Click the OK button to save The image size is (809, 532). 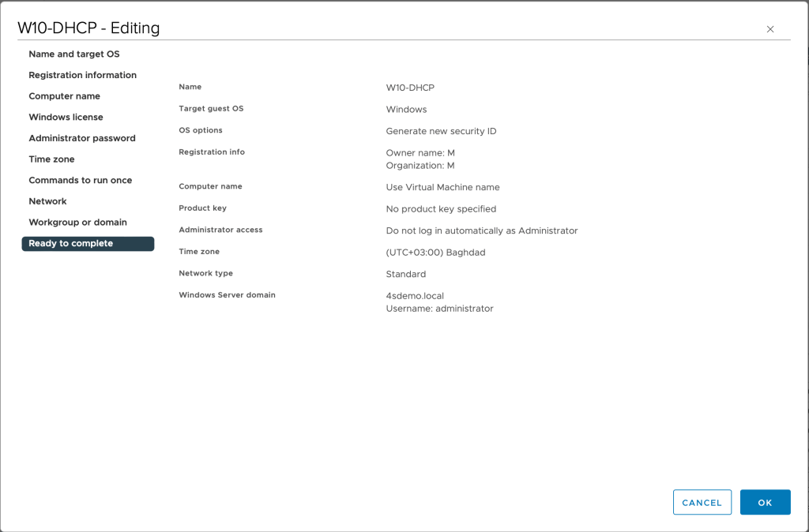[x=765, y=503]
